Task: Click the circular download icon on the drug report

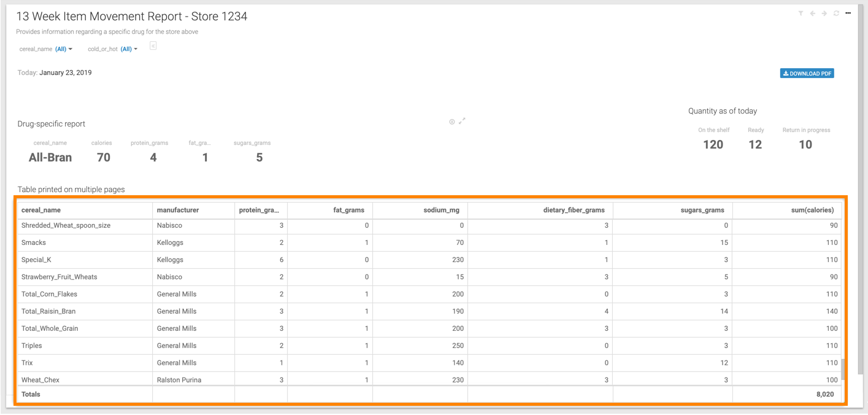Action: pos(452,122)
